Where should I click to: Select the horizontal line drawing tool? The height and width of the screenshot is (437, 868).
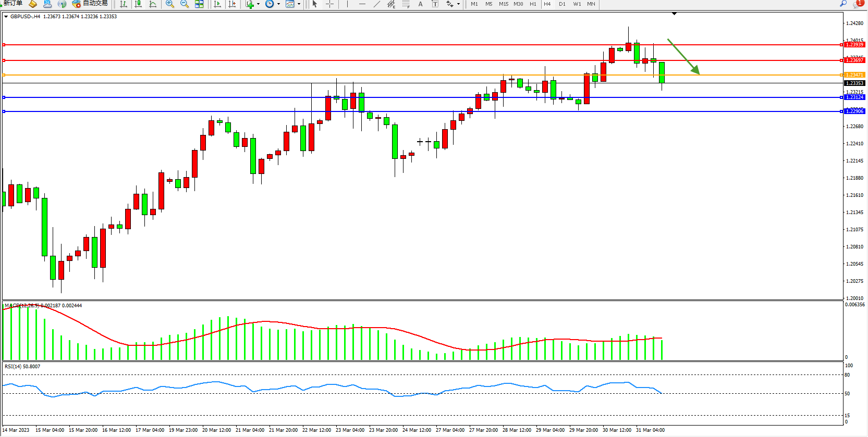tap(362, 4)
